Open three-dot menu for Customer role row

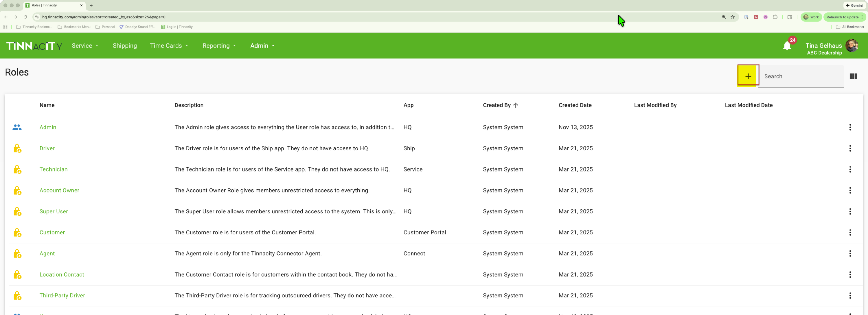click(x=850, y=232)
